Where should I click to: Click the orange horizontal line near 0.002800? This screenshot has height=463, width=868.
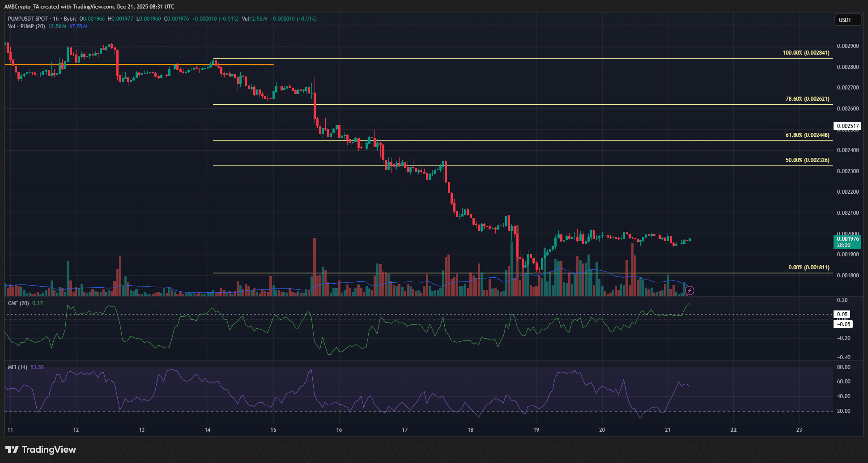[x=134, y=64]
